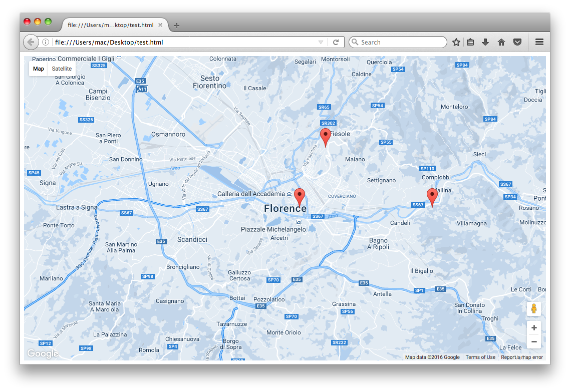Viewport: 570px width, 392px height.
Task: Switch to Satellite map view
Action: pos(62,69)
